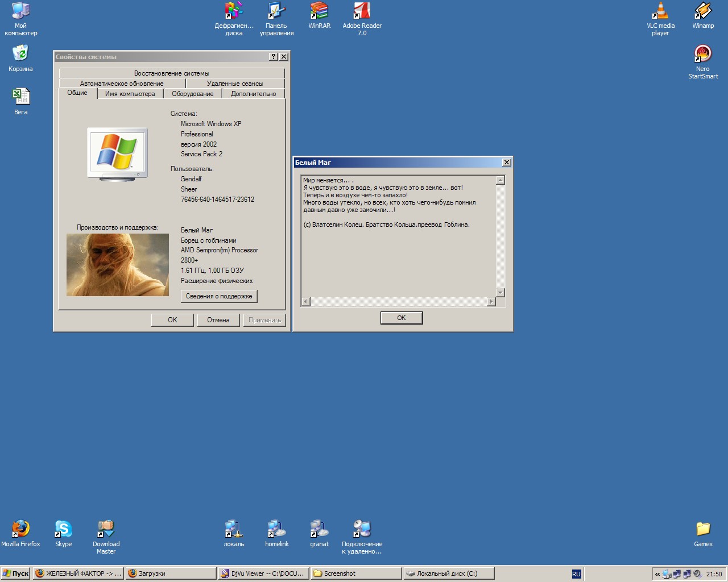Switch to the Имя компьютера tab
Viewport: 728px width, 582px height.
click(130, 94)
